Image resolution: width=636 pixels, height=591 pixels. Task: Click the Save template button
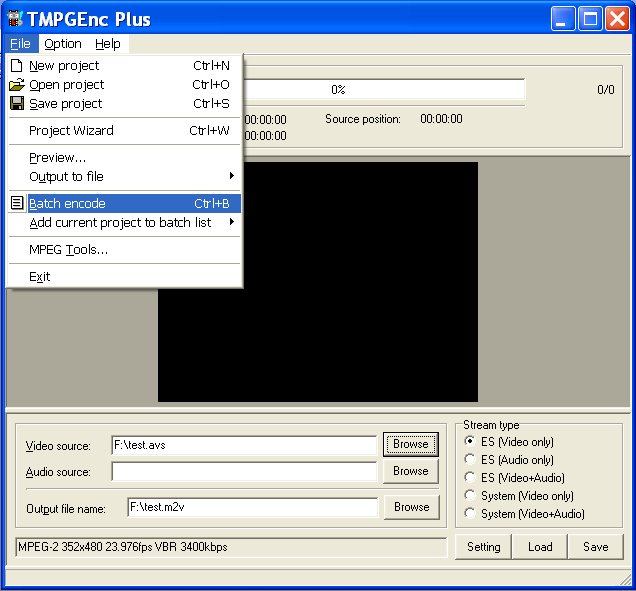click(596, 547)
